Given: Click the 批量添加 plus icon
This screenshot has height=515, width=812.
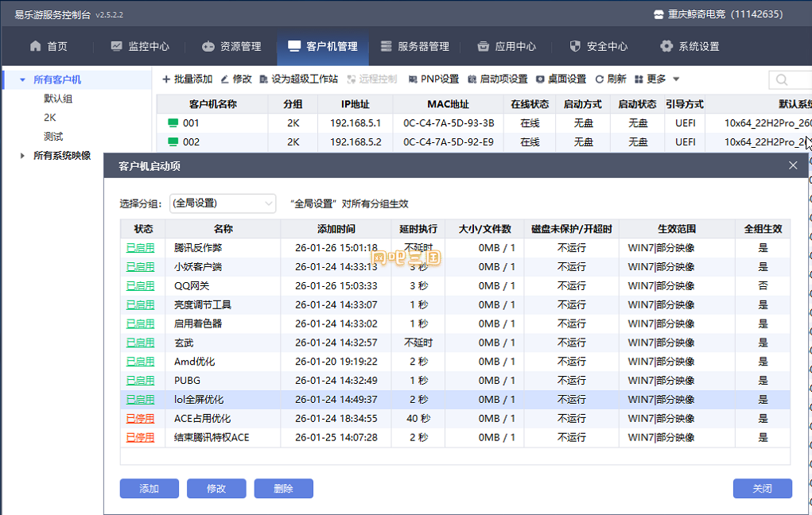Looking at the screenshot, I should 166,79.
